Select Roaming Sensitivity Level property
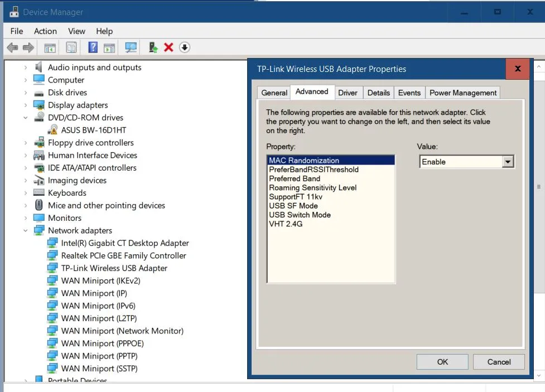The image size is (545, 392). click(331, 188)
